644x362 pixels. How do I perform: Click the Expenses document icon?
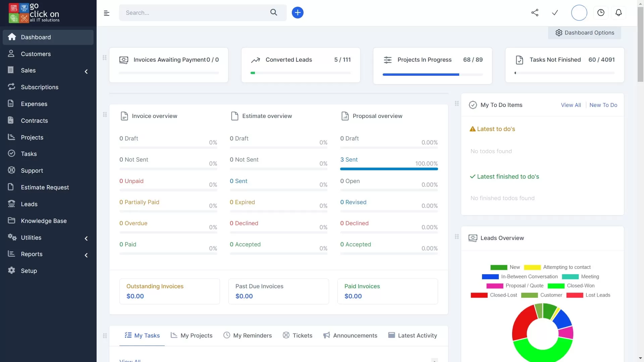(x=11, y=104)
